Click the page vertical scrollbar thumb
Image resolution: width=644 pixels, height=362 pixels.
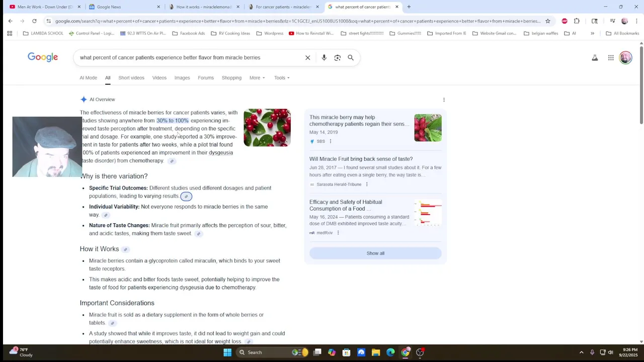pyautogui.click(x=641, y=85)
